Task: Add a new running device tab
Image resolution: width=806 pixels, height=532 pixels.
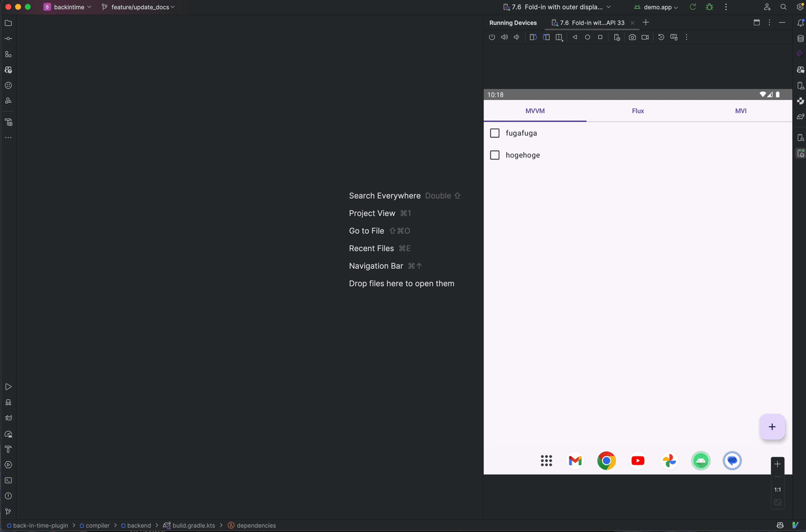Action: (x=645, y=23)
